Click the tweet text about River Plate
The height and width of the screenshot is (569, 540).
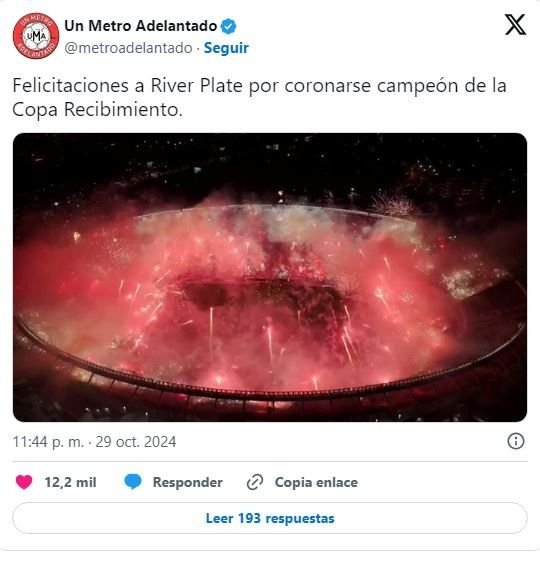point(259,97)
